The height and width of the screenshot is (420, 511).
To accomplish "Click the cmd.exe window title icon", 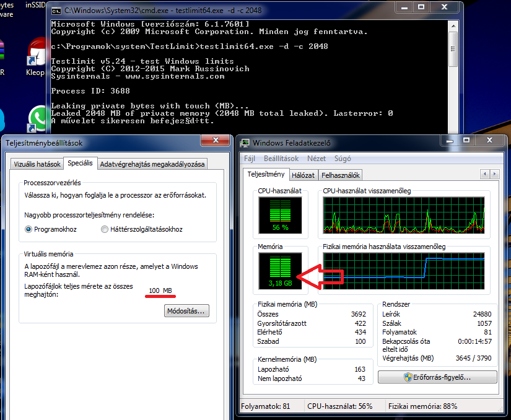I will tap(56, 11).
